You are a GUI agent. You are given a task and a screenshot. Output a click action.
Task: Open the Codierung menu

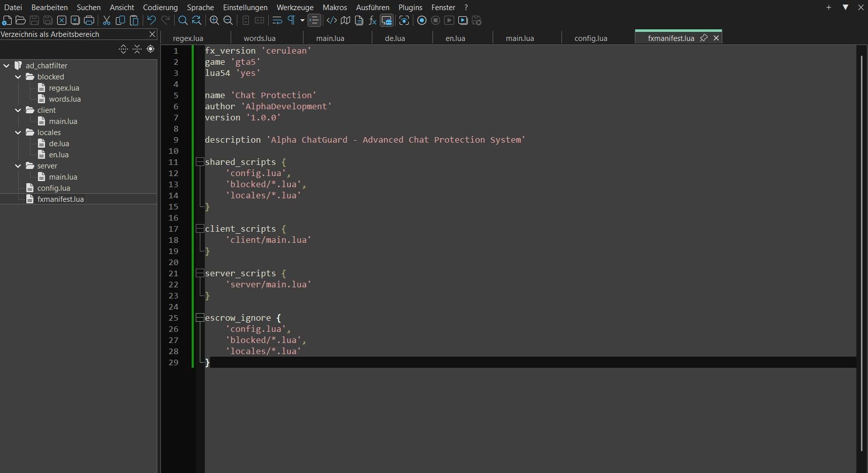tap(160, 7)
